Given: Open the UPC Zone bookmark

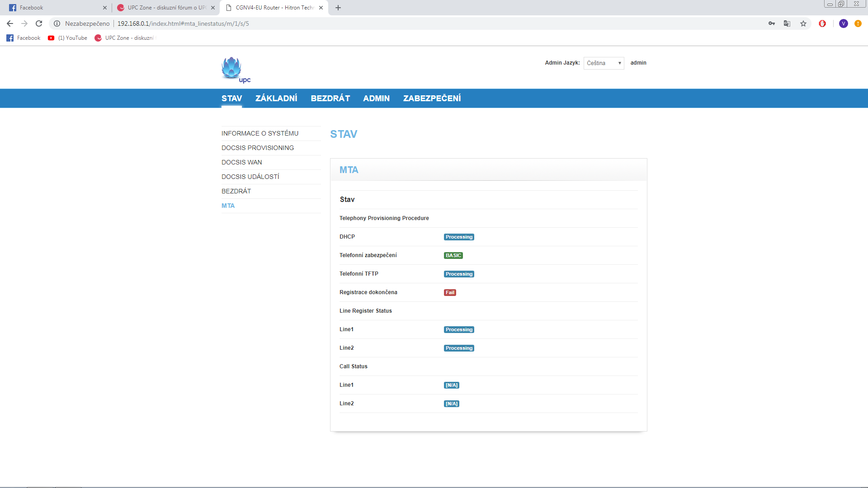Looking at the screenshot, I should 124,38.
